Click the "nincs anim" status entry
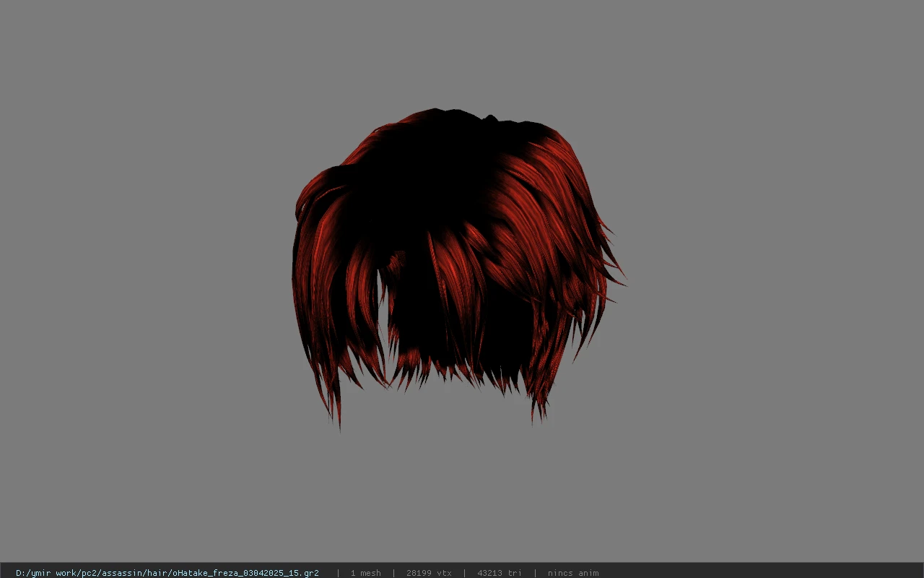The height and width of the screenshot is (578, 924). coord(573,573)
